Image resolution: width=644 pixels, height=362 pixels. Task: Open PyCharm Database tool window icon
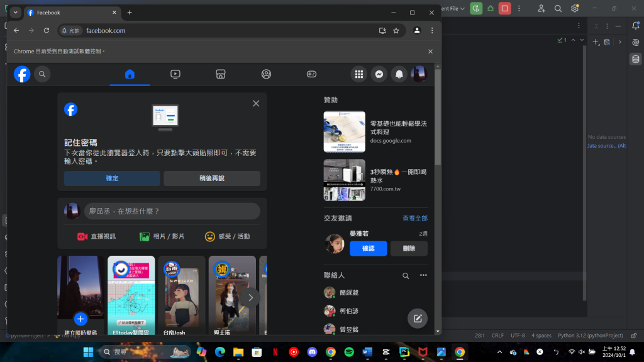coord(636,59)
